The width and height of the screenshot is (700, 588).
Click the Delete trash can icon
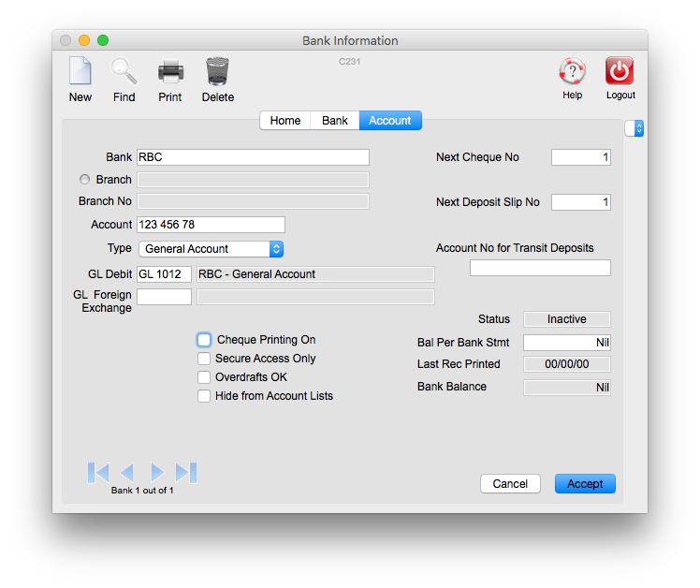point(217,72)
